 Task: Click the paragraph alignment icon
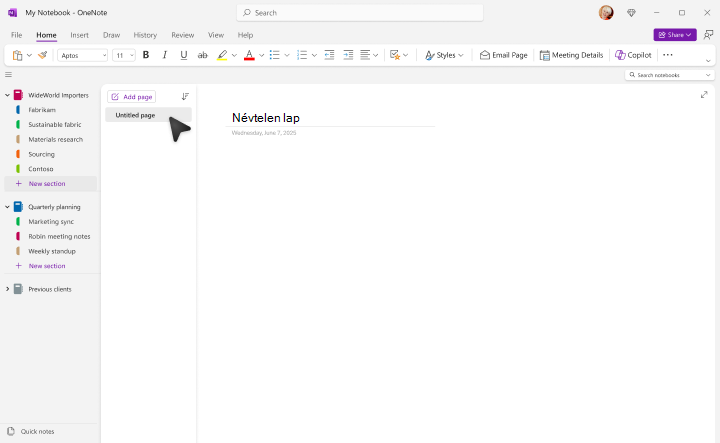(365, 55)
